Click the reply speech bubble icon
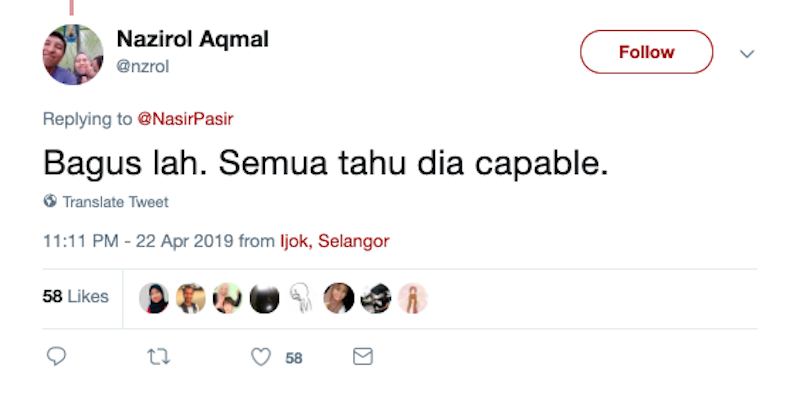Image resolution: width=800 pixels, height=399 pixels. click(x=56, y=357)
